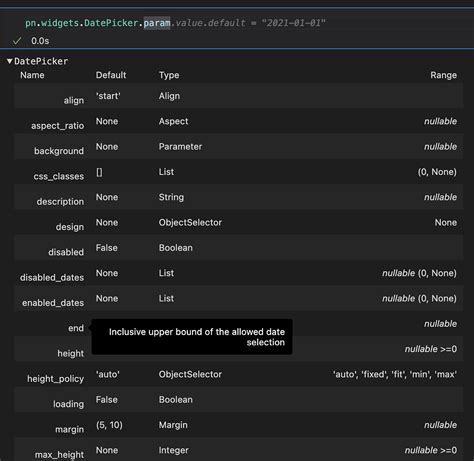Click the 'height_policy' parameter name
Image resolution: width=474 pixels, height=461 pixels.
click(x=55, y=379)
